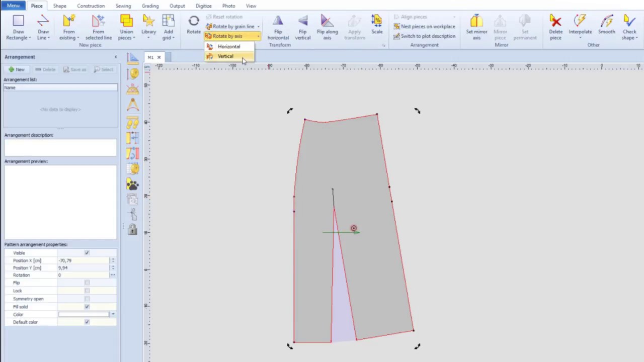Click the tape measure icon in the sidebar strip
The image size is (644, 362).
coord(133,74)
